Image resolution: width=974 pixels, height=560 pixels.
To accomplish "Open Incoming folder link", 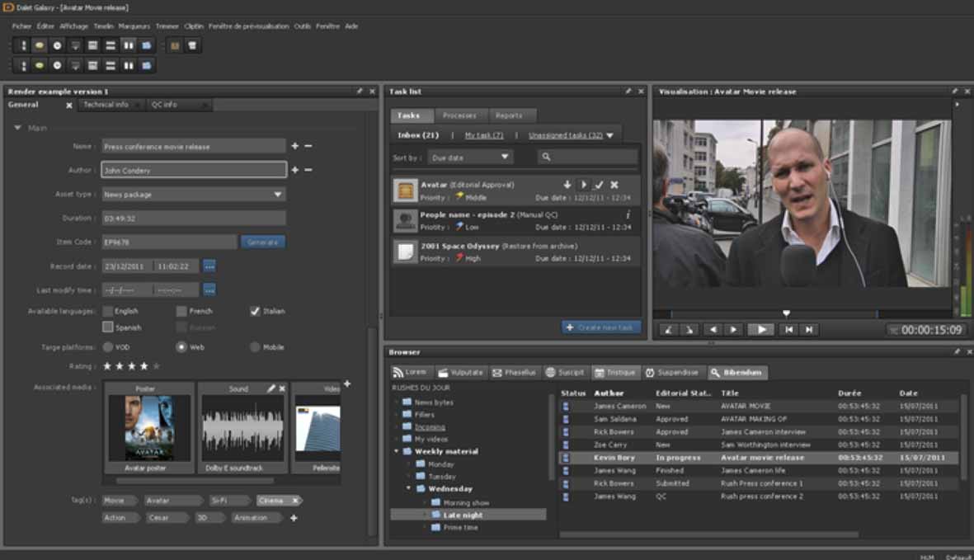I will [x=430, y=427].
